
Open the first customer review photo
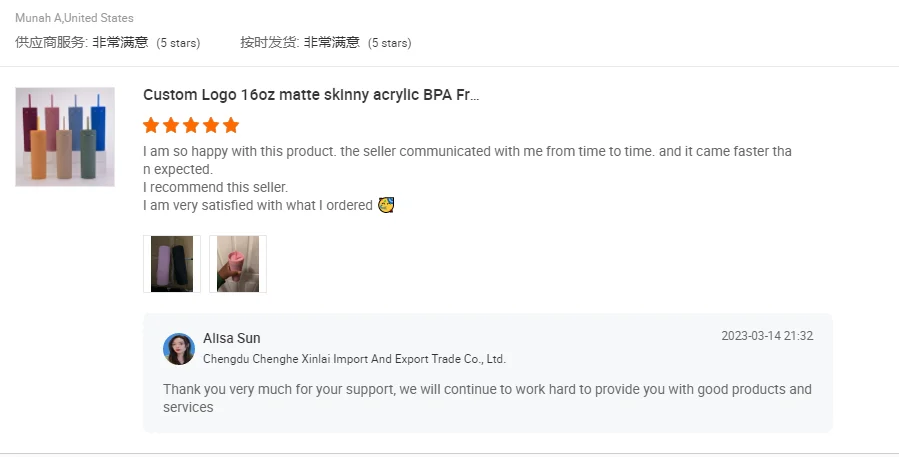pos(172,264)
